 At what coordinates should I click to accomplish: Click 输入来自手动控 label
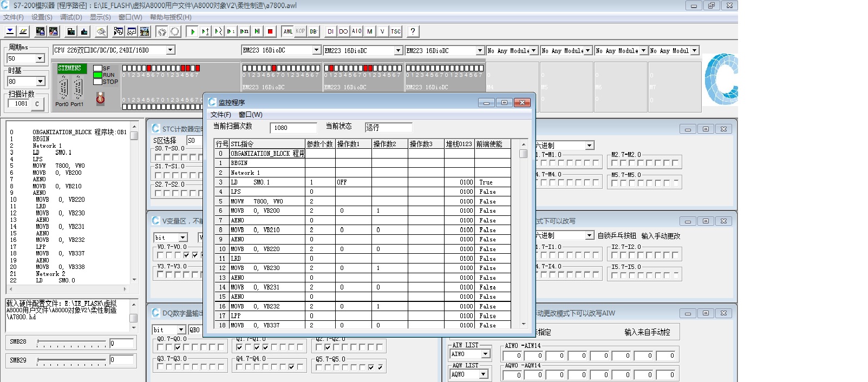[x=647, y=332]
